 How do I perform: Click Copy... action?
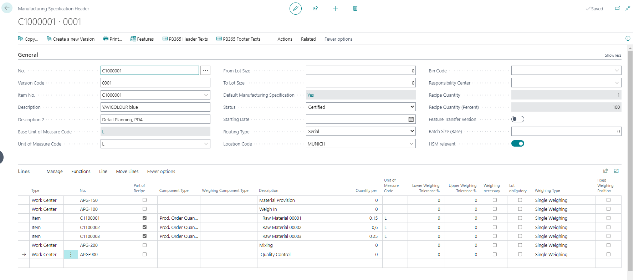click(28, 39)
